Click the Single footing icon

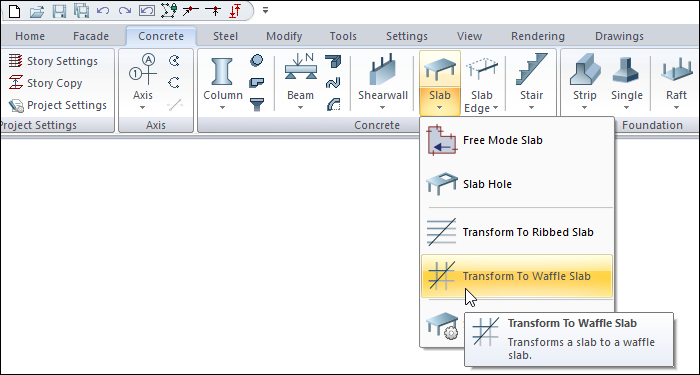coord(627,70)
